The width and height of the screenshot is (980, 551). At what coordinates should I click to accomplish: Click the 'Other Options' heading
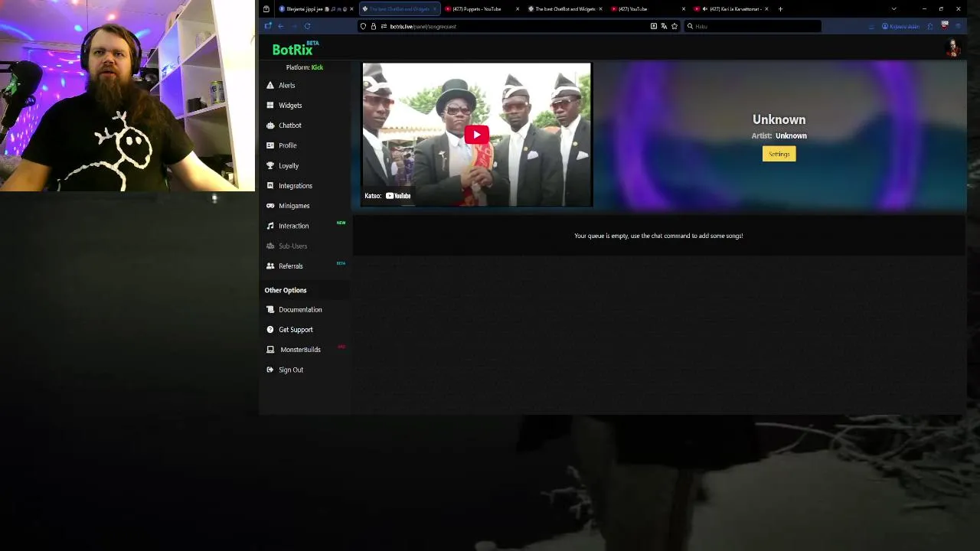click(x=286, y=290)
